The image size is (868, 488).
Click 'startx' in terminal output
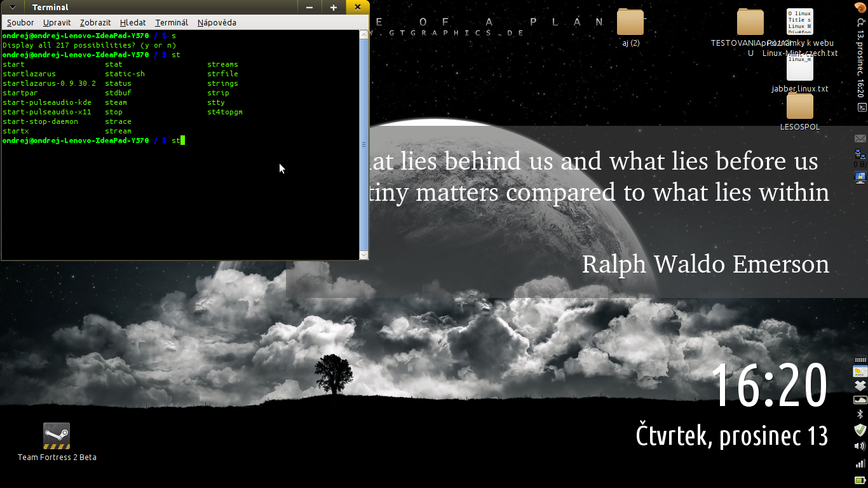pos(16,131)
